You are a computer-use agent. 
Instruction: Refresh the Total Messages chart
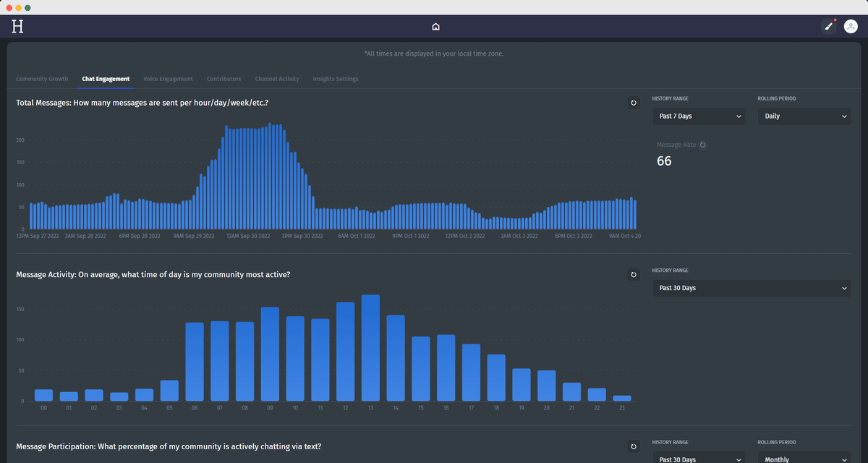pos(634,103)
